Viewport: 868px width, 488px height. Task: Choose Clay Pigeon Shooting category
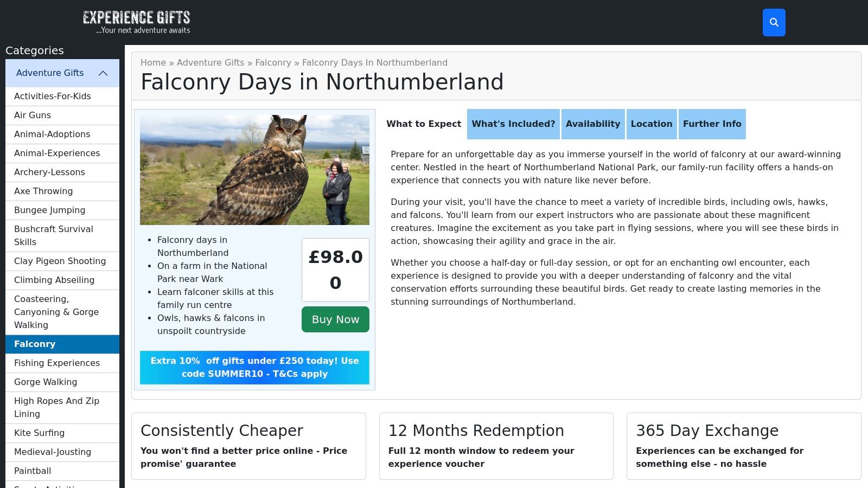60,261
